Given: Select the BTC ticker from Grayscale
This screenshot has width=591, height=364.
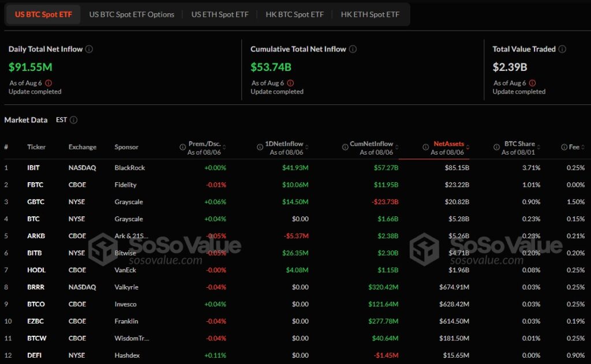Looking at the screenshot, I should pos(33,219).
